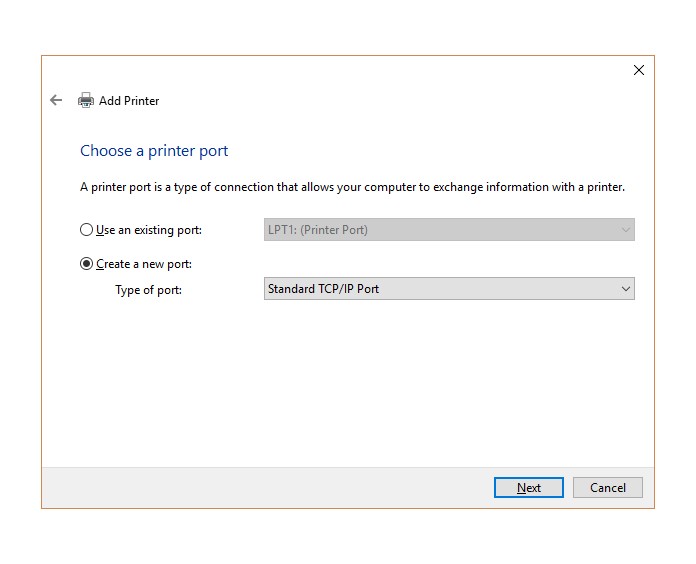The width and height of the screenshot is (696, 564).
Task: Click the chevron on the existing port dropdown
Action: click(626, 230)
